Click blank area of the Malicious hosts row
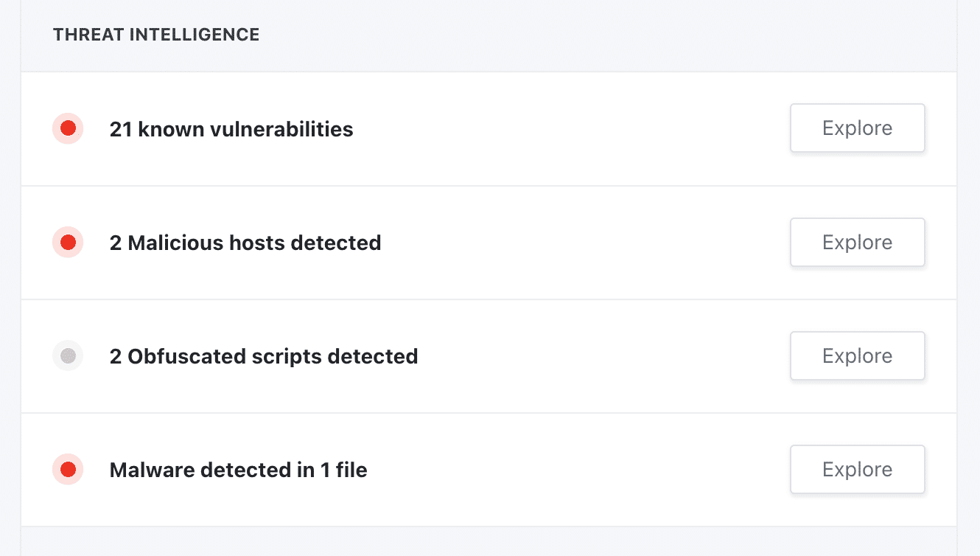980x556 pixels. [x=582, y=243]
